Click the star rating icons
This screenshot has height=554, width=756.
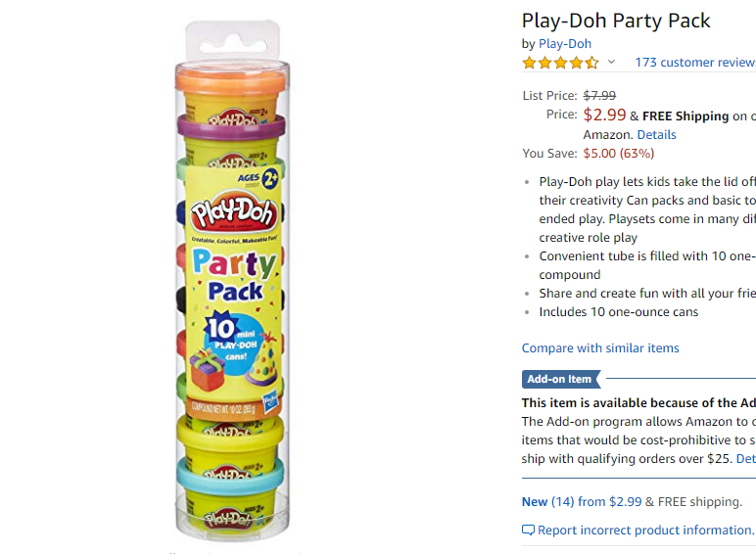pos(561,63)
